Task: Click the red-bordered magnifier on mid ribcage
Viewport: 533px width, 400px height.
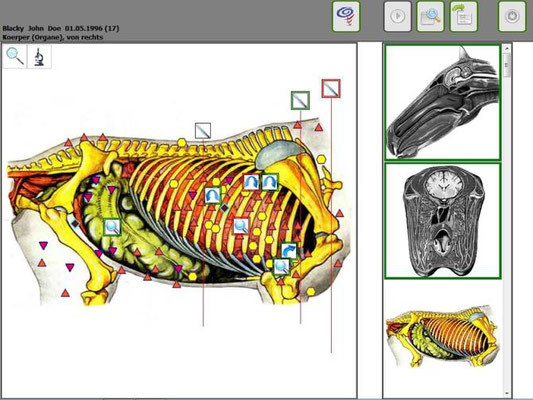Action: pos(241,226)
